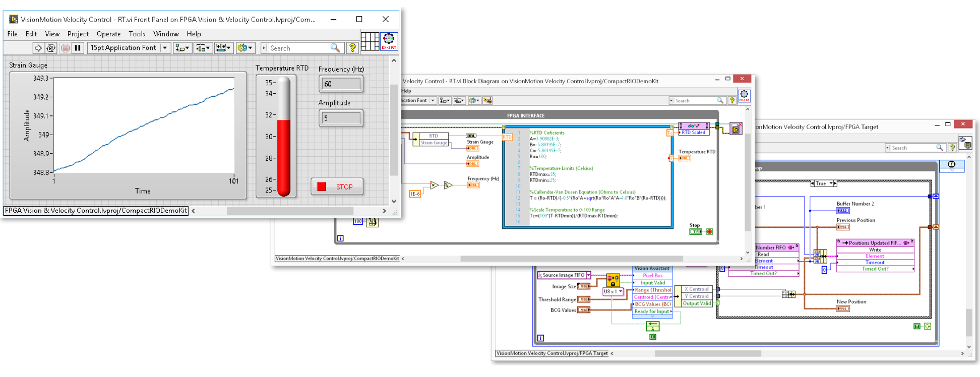The image size is (980, 377).
Task: Click the CompactRIODemoKit target label in Front Panel
Action: click(x=96, y=211)
